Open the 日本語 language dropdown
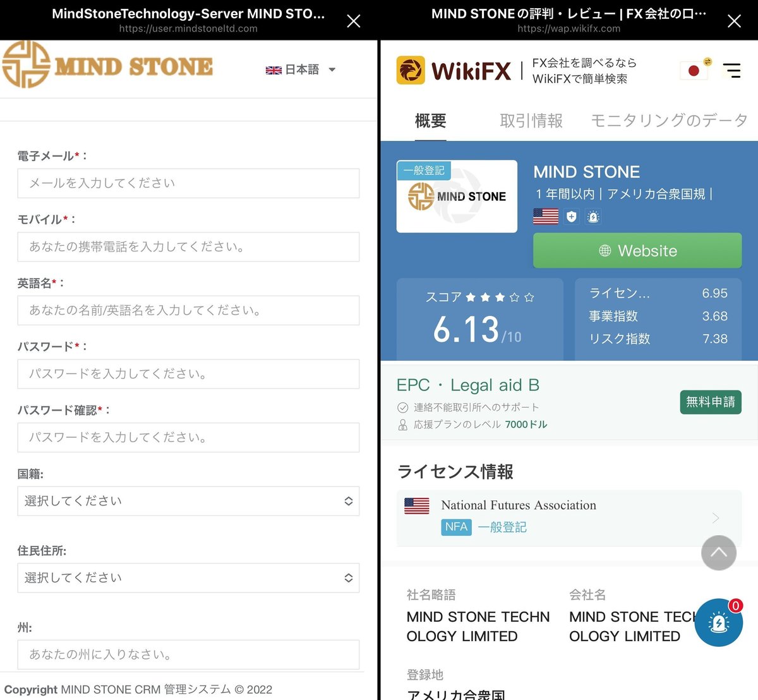Image resolution: width=758 pixels, height=700 pixels. click(x=301, y=69)
